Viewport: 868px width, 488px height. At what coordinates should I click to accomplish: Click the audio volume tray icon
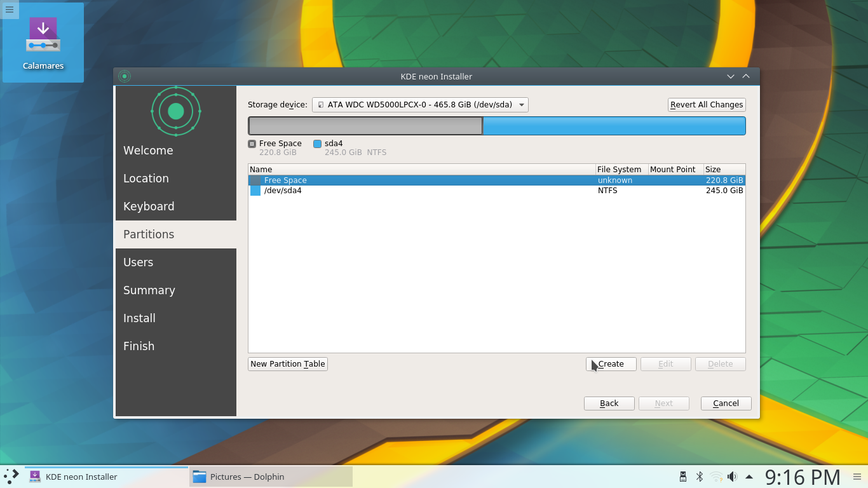[732, 477]
